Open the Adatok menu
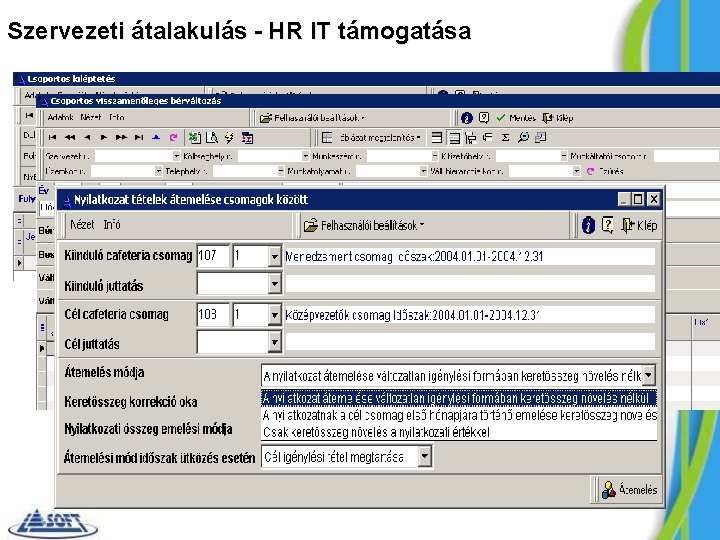The width and height of the screenshot is (720, 540). click(x=61, y=118)
